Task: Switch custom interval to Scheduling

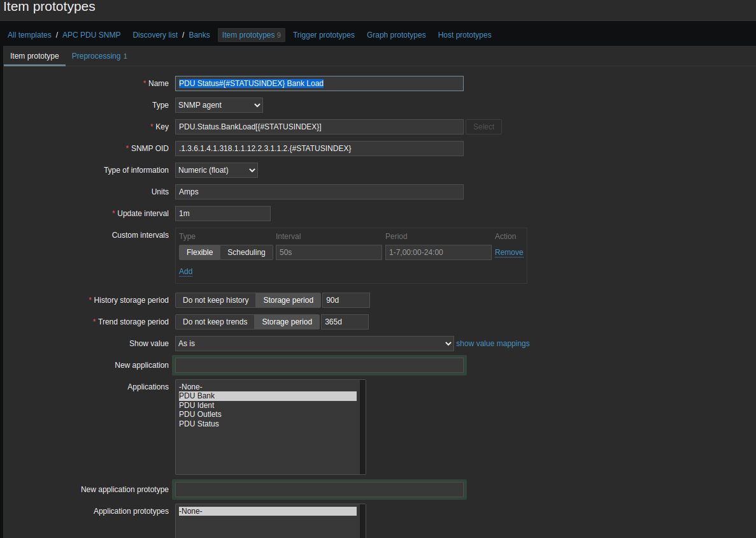Action: pos(246,252)
